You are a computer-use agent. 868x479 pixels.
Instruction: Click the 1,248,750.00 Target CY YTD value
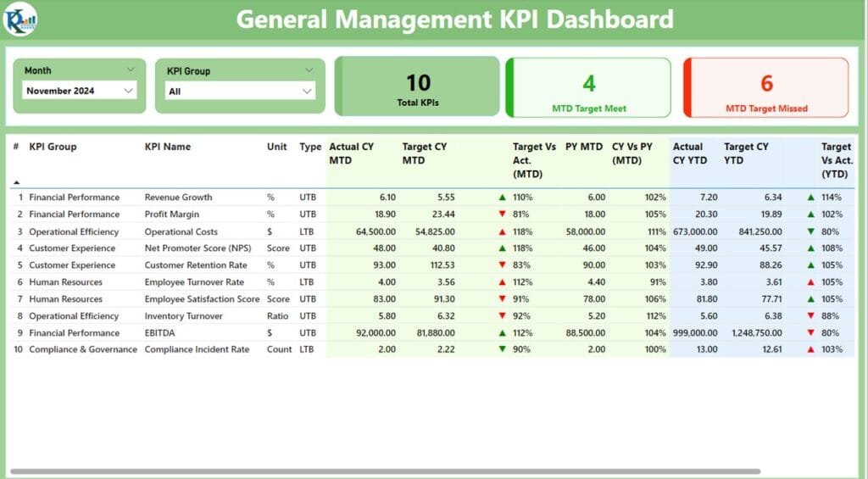tap(757, 333)
